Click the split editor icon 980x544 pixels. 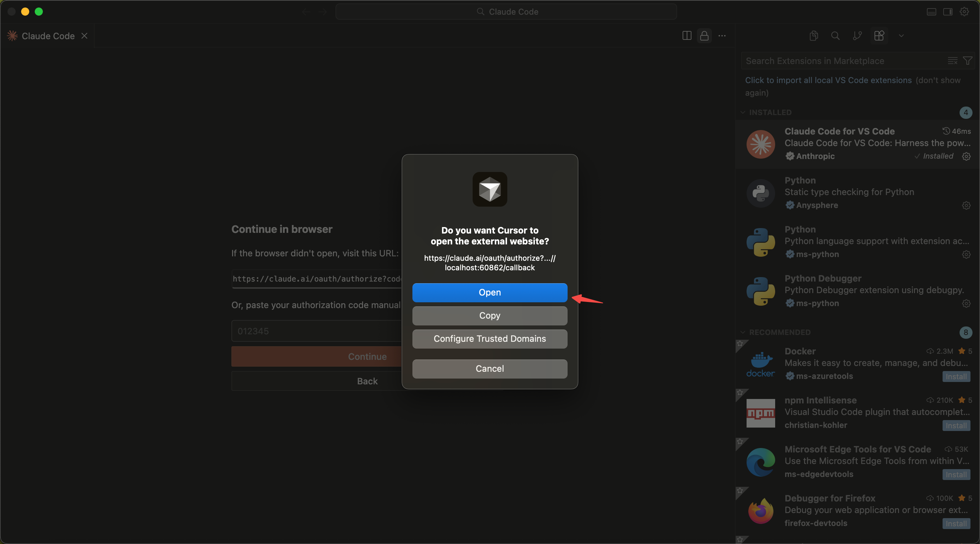pos(687,36)
